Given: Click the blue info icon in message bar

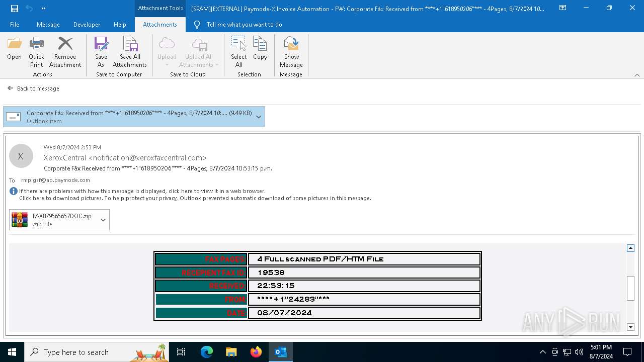Looking at the screenshot, I should click(x=14, y=191).
